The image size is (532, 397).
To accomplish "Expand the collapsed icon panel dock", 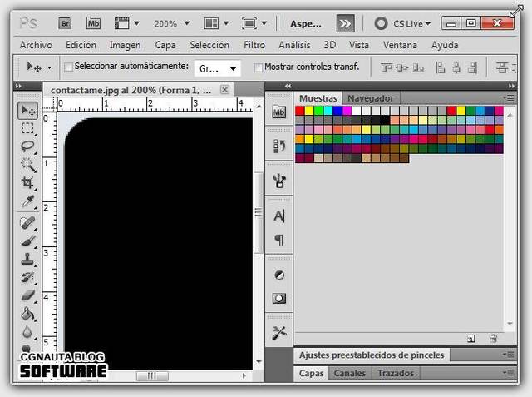I will [288, 86].
